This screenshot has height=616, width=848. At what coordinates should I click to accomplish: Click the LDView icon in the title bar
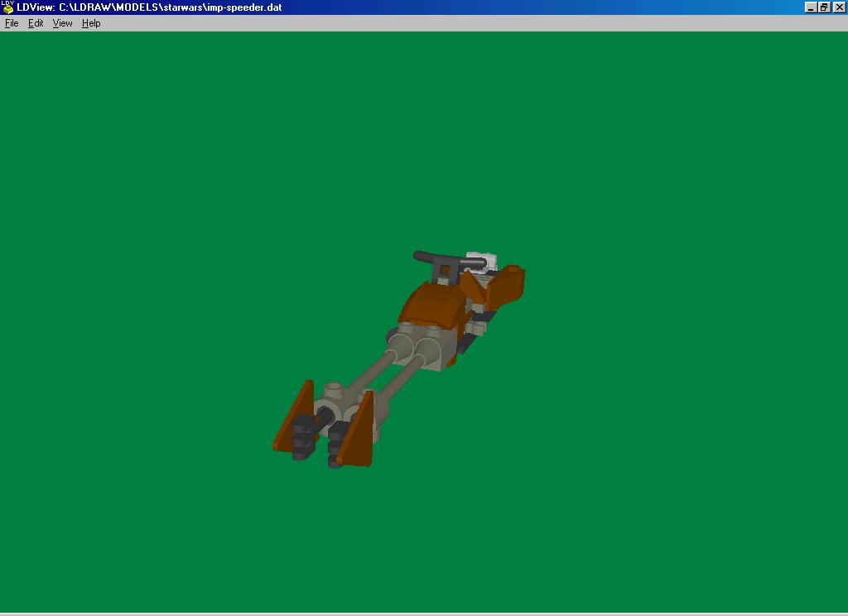coord(7,7)
